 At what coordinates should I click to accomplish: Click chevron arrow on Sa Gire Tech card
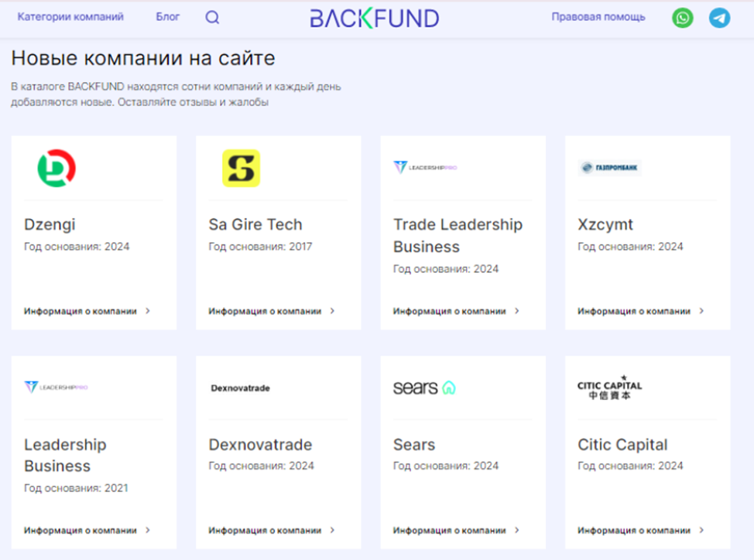click(332, 311)
